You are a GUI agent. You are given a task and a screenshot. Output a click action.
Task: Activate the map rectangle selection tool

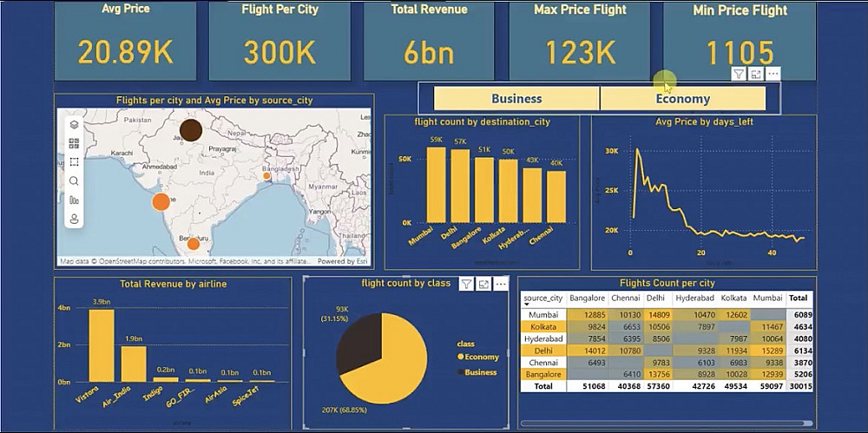tap(74, 162)
